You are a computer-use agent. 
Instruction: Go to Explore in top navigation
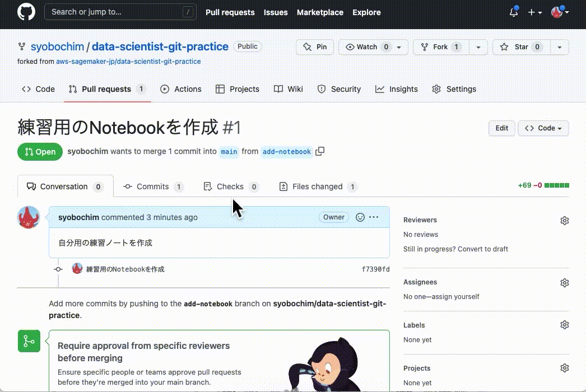coord(366,12)
